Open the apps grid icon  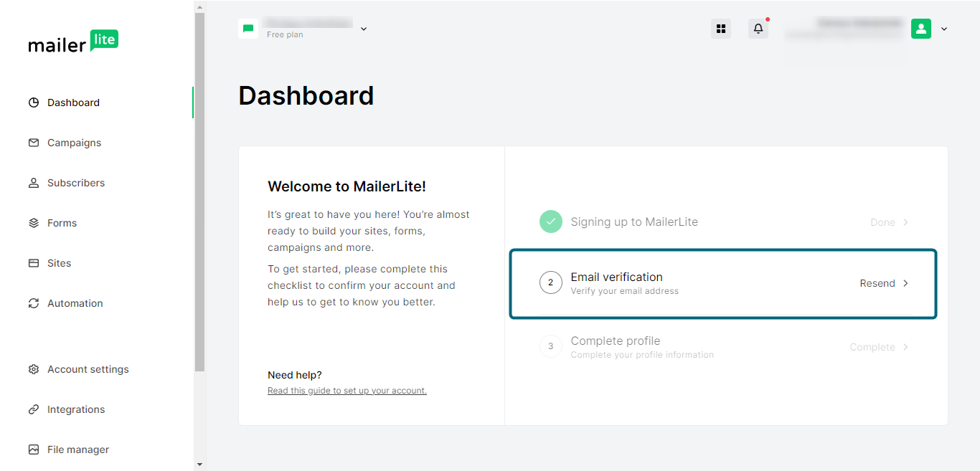tap(721, 29)
